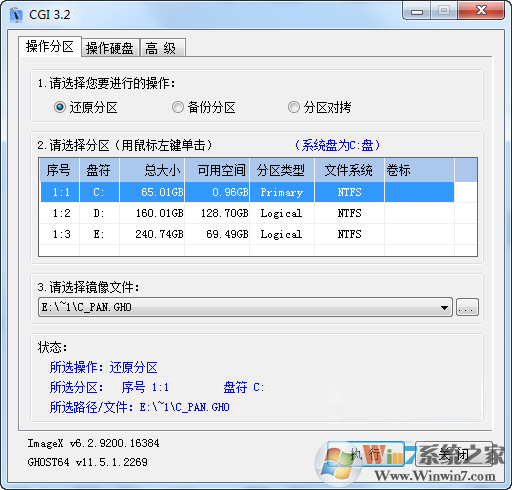Click the 所选操作: 还原分区 status line
512x490 pixels.
click(104, 367)
